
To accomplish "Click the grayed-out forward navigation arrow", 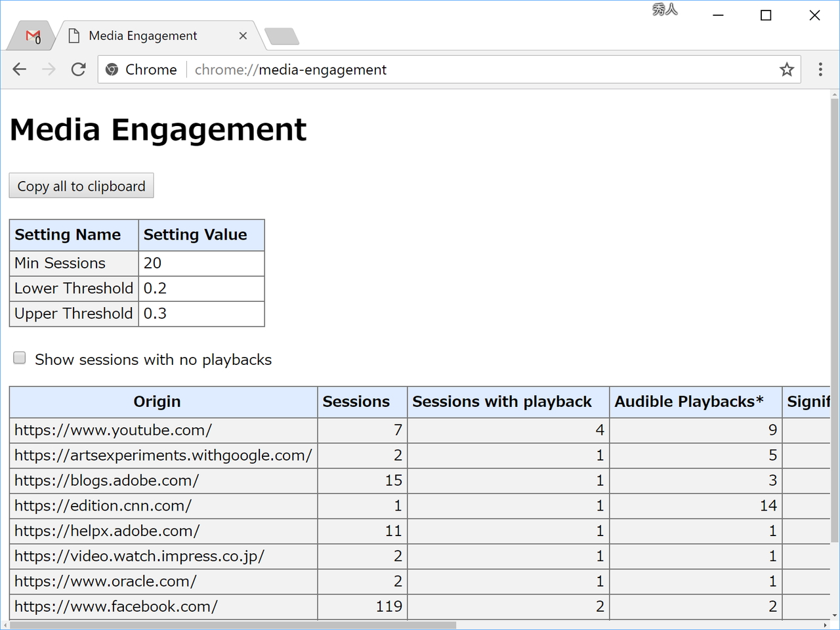I will pyautogui.click(x=49, y=69).
